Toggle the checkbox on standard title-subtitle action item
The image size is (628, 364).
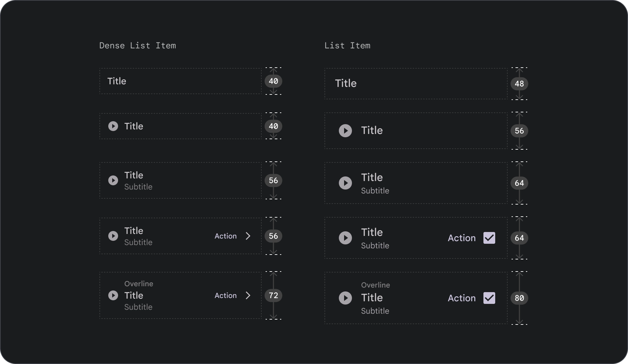click(x=489, y=238)
